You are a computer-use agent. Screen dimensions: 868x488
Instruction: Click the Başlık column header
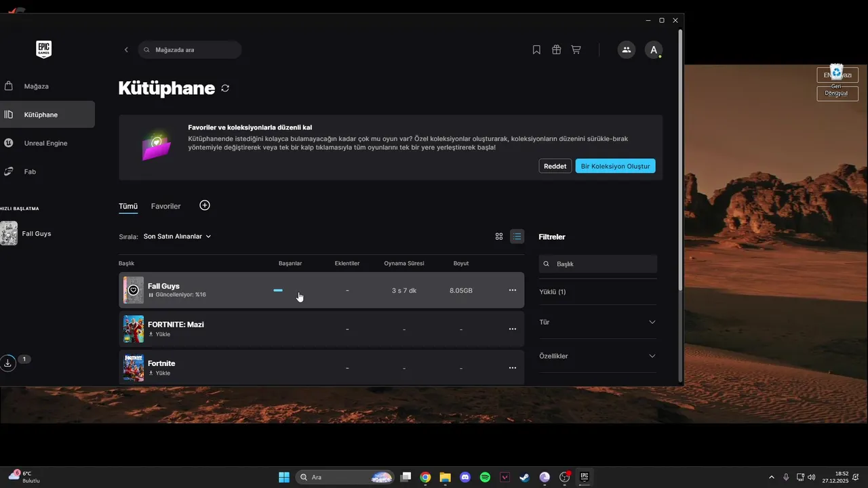(127, 263)
